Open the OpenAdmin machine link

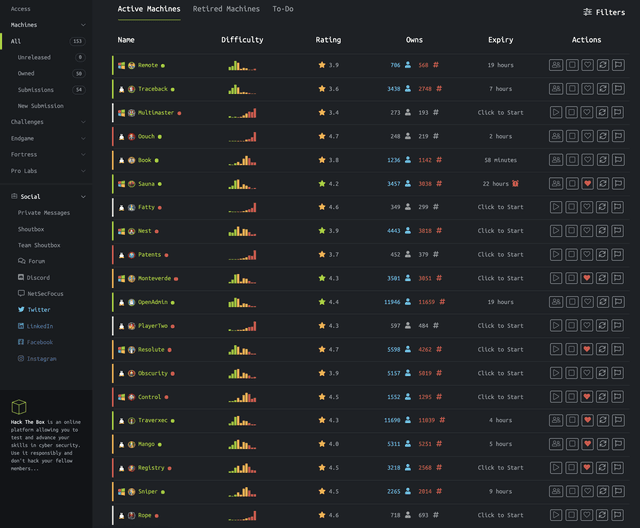(x=152, y=302)
